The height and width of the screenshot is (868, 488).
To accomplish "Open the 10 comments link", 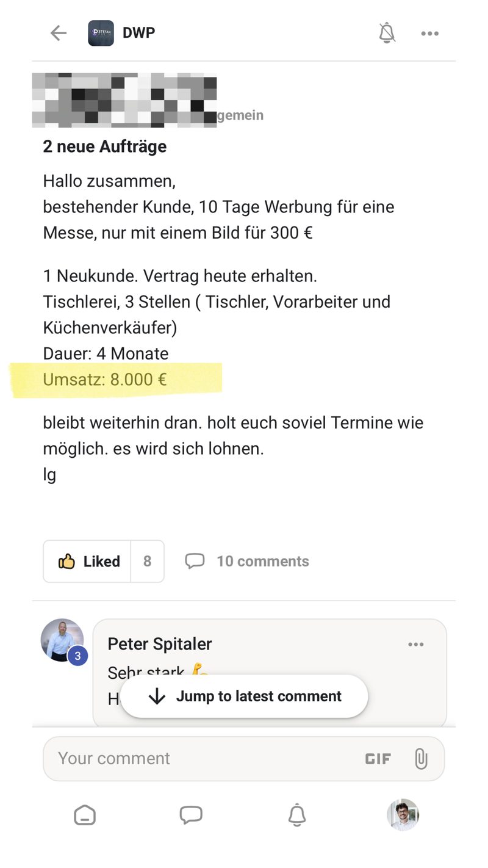I will click(x=262, y=561).
